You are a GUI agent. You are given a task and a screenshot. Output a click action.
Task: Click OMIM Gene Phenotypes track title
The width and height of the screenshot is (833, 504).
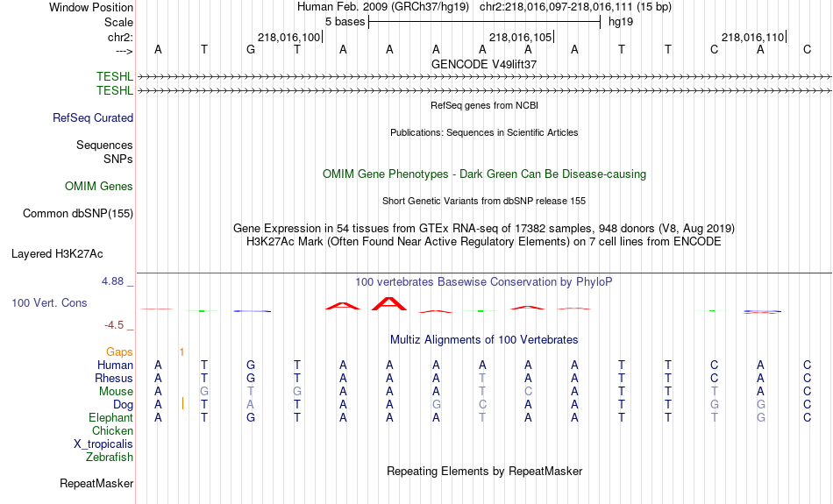point(484,174)
